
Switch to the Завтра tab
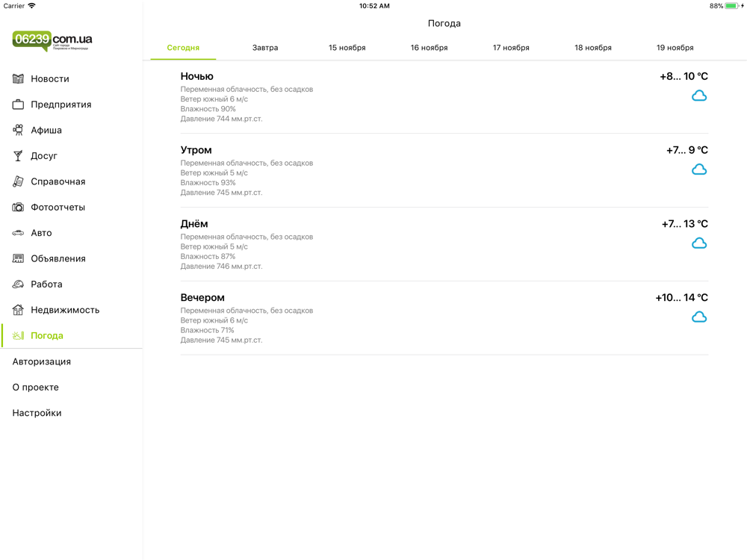tap(265, 48)
